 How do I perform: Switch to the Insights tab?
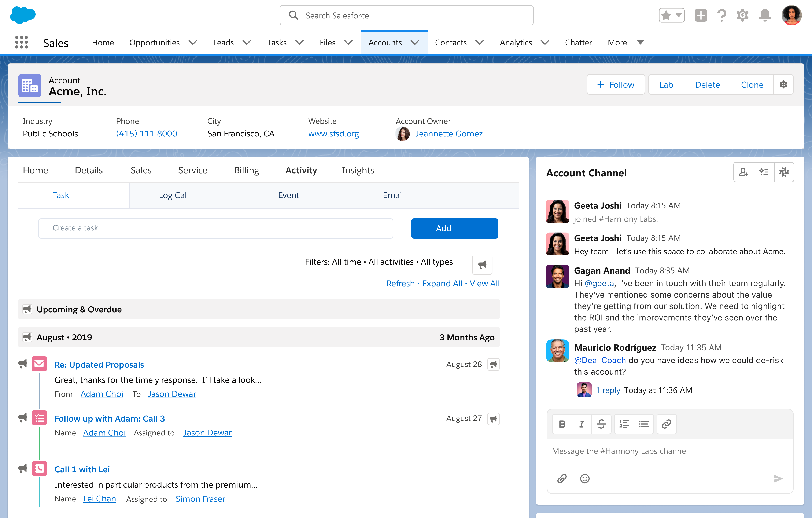pos(358,170)
